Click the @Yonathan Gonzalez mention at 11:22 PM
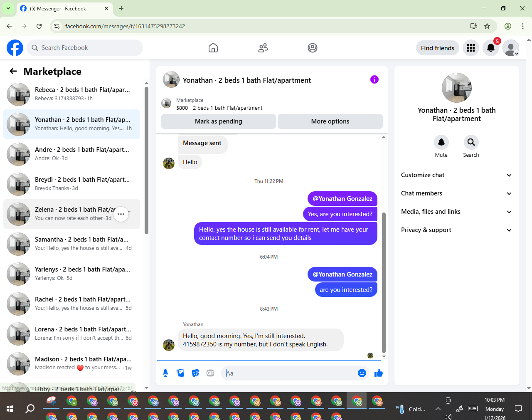Viewport: 532px width, 420px height. [342, 199]
